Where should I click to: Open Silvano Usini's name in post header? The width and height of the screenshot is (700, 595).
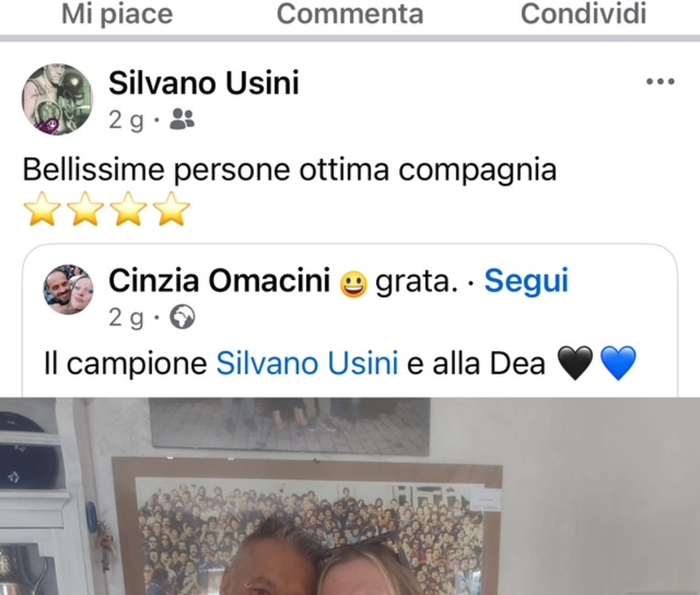(204, 83)
